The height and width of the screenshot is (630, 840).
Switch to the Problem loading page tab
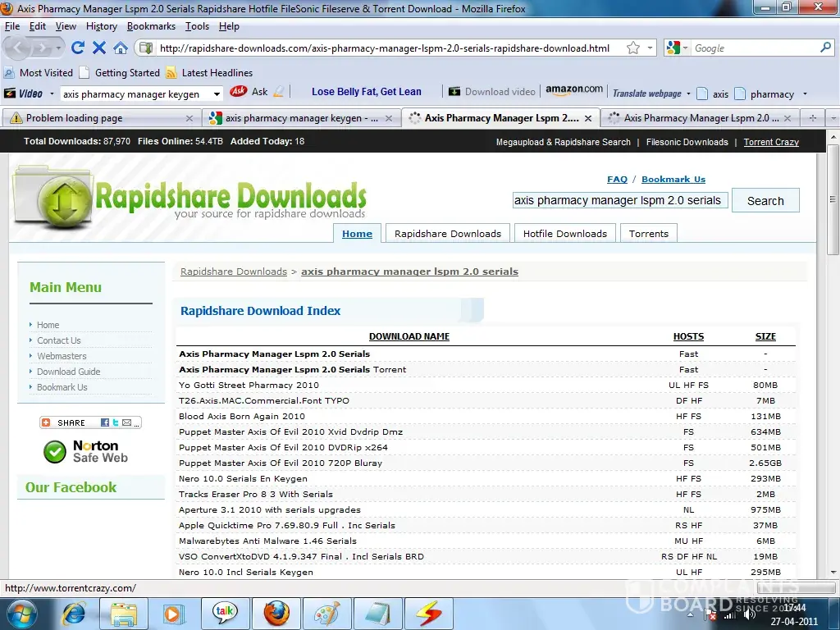100,118
